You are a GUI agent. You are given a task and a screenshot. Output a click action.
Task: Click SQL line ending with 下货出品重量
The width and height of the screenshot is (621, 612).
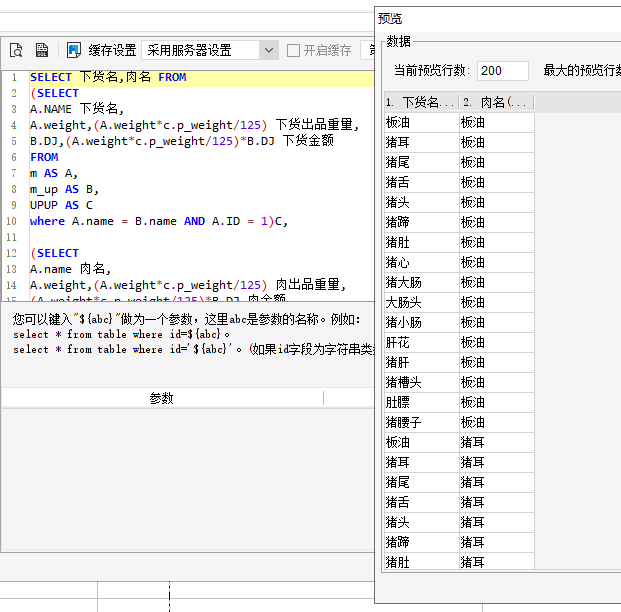[x=194, y=125]
